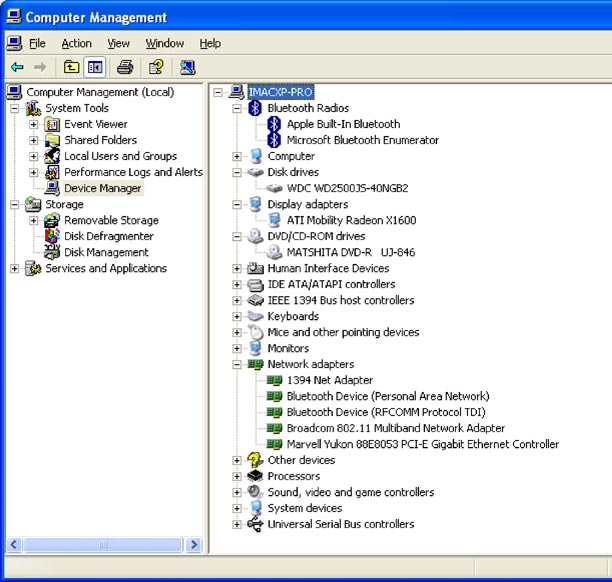This screenshot has width=612, height=582.
Task: Click the Sound, video and game controllers icon
Action: 255,492
